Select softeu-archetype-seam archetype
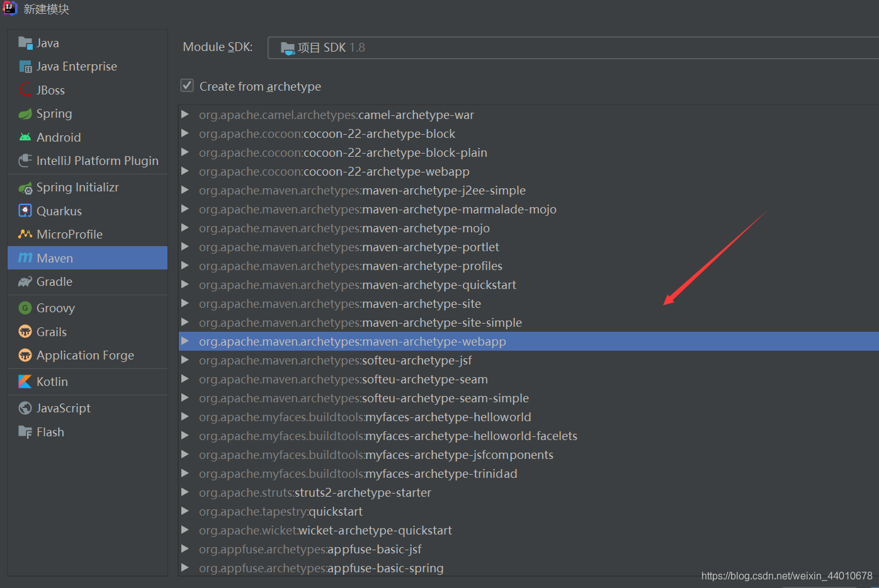The width and height of the screenshot is (879, 588). (x=529, y=379)
